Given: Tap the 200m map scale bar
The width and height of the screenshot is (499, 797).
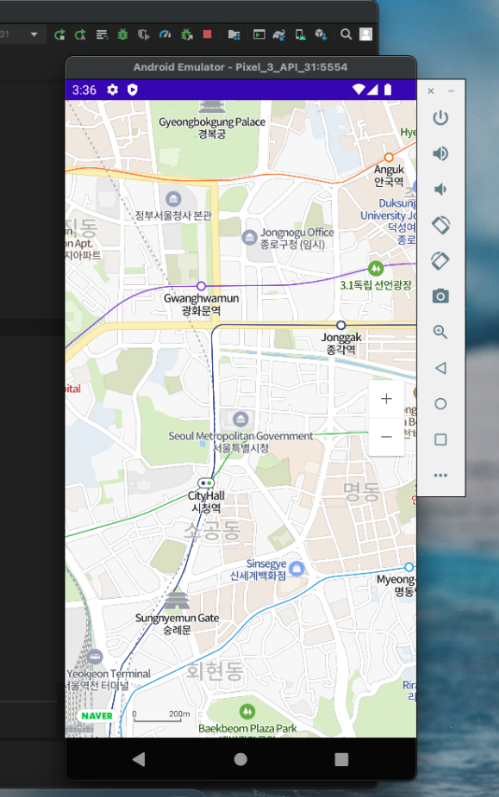Looking at the screenshot, I should (161, 716).
